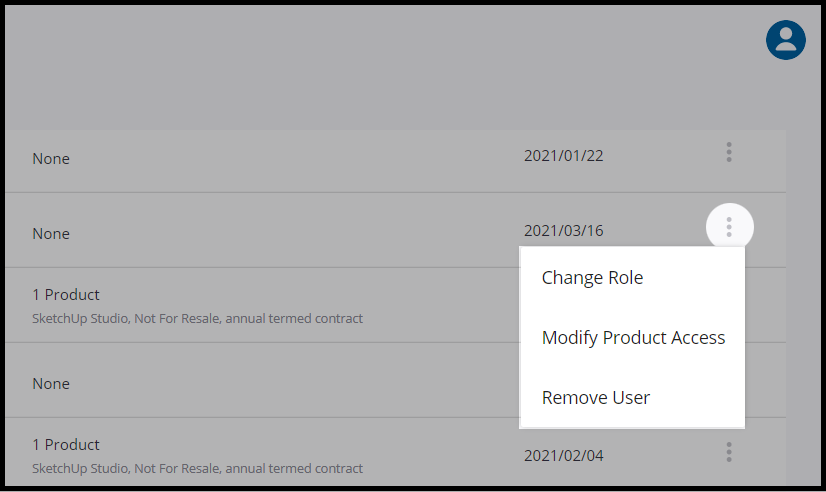Click Remove User in the popup menu
The image size is (826, 492).
(596, 398)
